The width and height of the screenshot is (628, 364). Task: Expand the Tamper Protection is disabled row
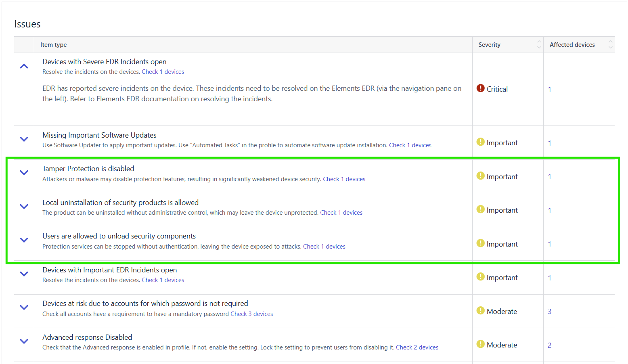pyautogui.click(x=24, y=172)
